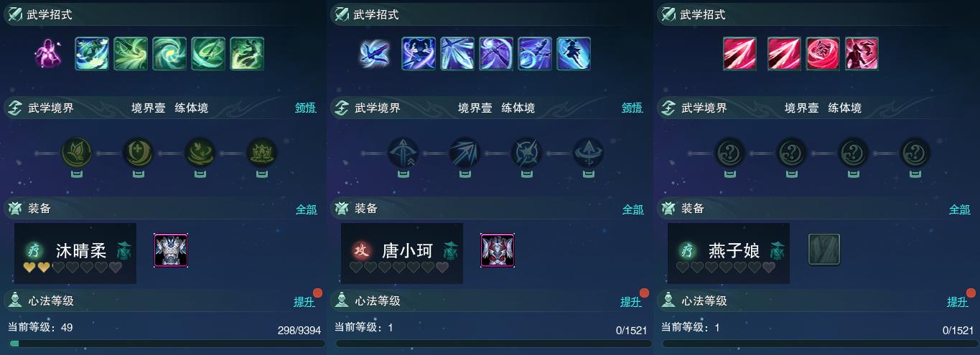Click the green dragon skill icon

pos(247,54)
